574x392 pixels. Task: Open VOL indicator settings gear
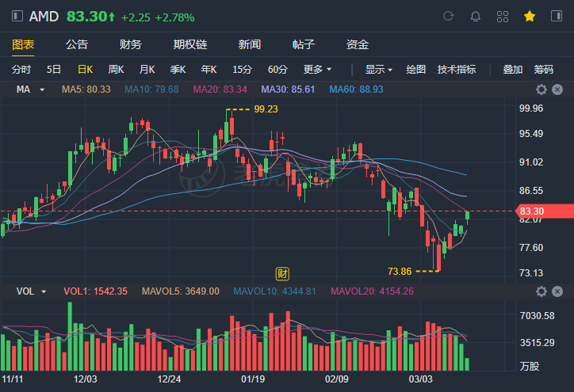click(541, 291)
